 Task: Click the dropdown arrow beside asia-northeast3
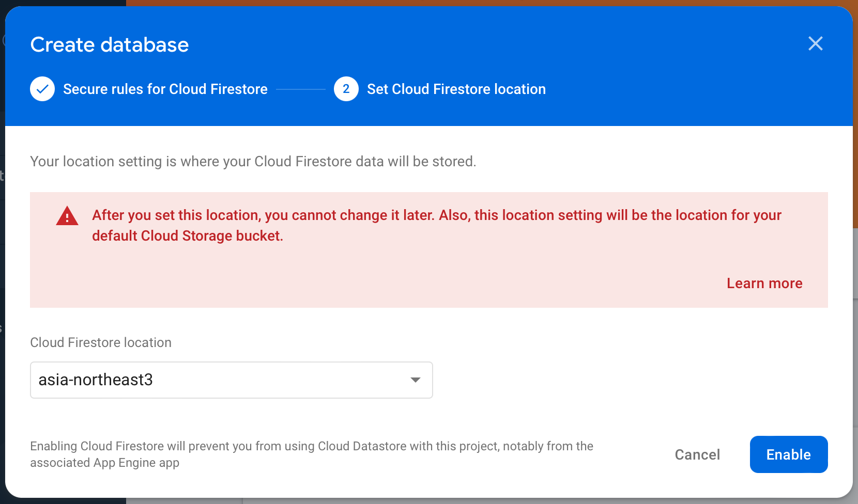(x=415, y=380)
